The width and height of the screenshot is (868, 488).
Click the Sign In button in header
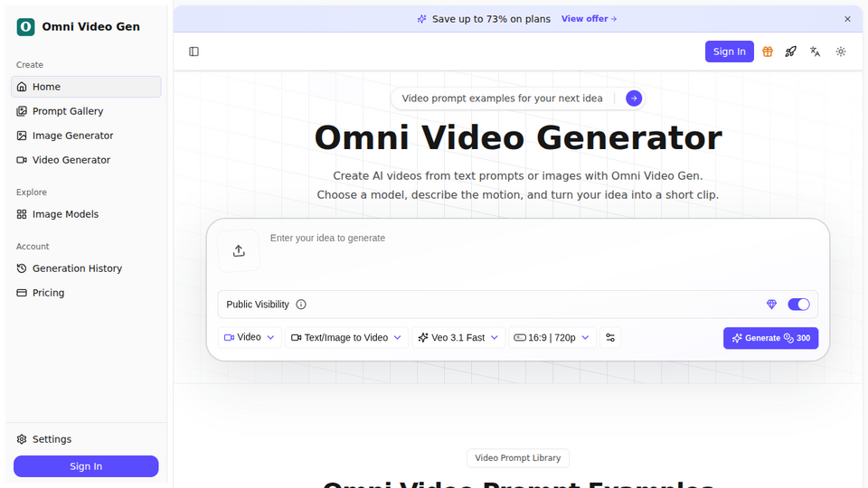tap(729, 52)
